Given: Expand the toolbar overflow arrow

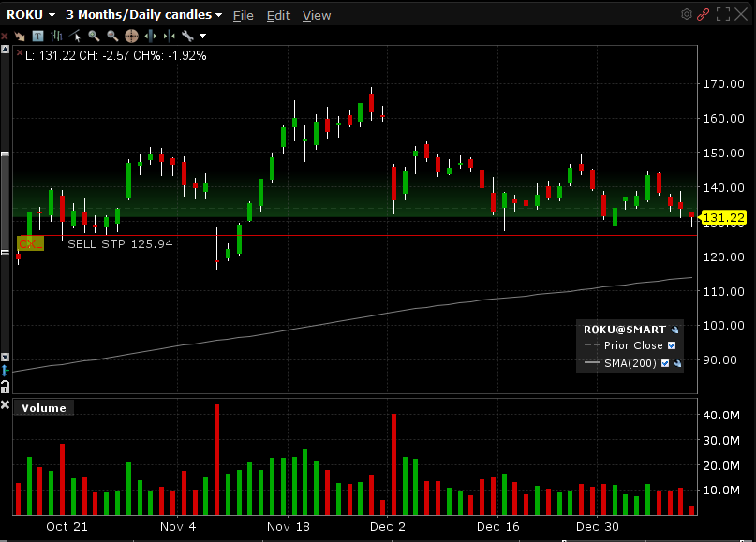Looking at the screenshot, I should 202,36.
